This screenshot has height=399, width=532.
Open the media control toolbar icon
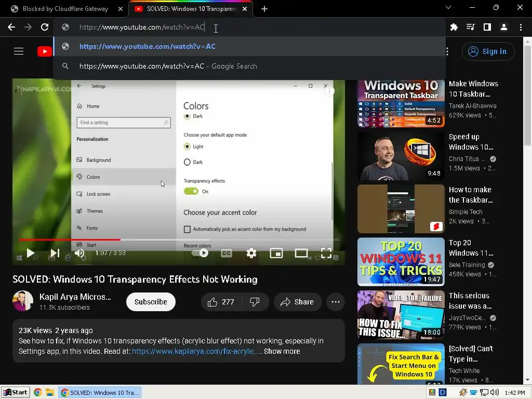click(x=471, y=27)
